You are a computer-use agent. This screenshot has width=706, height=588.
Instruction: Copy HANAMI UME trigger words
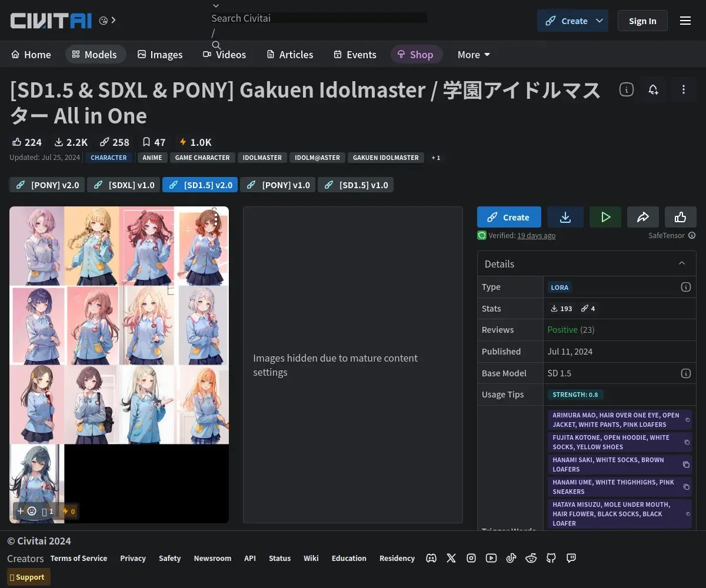686,487
